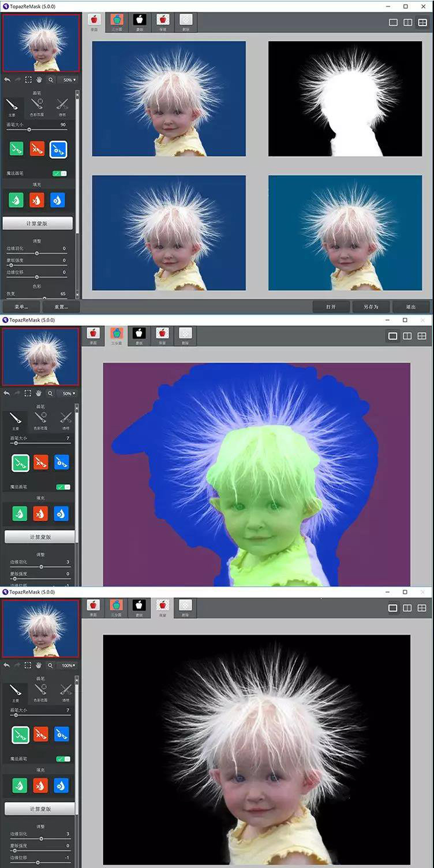The height and width of the screenshot is (868, 434).
Task: Click the undo arrow in the top window
Action: (7, 79)
